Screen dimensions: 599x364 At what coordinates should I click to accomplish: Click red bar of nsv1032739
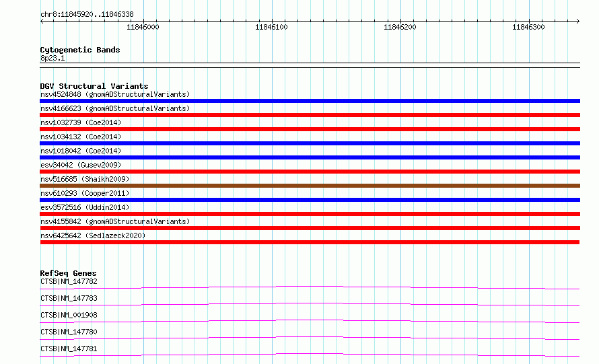pyautogui.click(x=310, y=129)
